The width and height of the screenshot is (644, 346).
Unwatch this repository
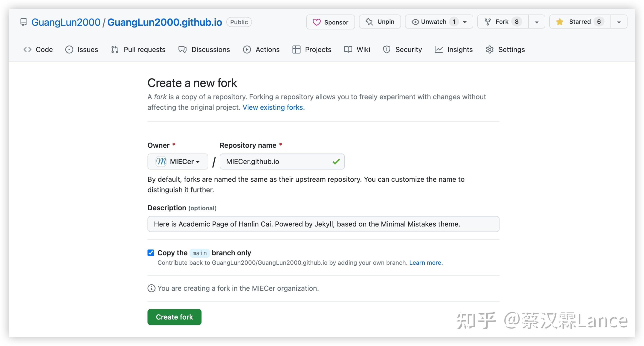(x=434, y=22)
